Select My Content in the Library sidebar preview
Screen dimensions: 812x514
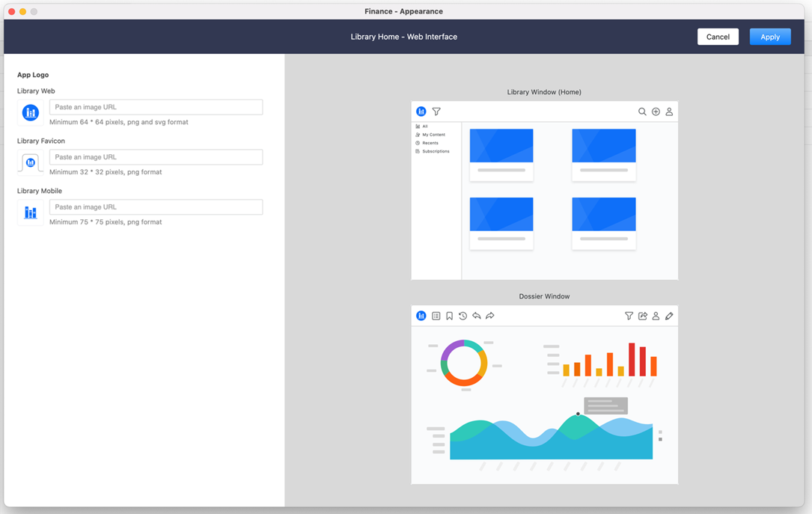click(x=433, y=135)
